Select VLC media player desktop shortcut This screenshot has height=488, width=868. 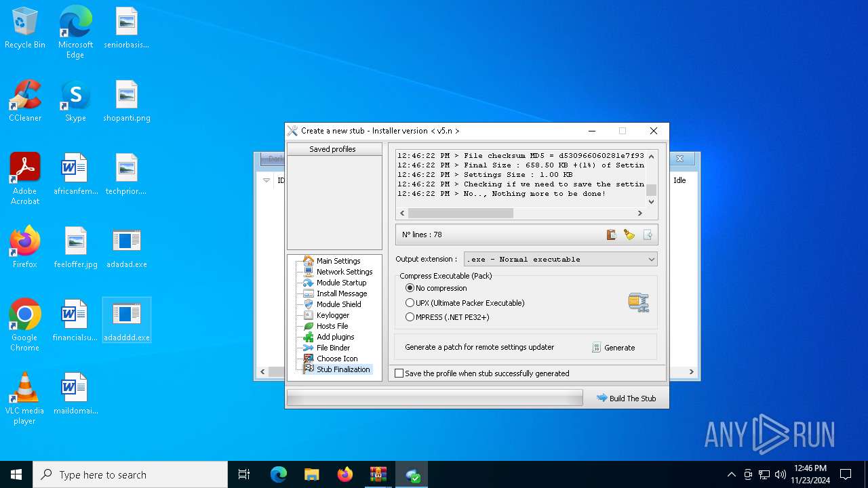[x=25, y=399]
